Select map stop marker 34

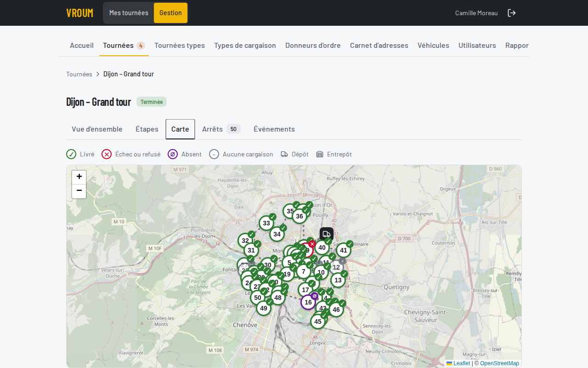point(277,234)
